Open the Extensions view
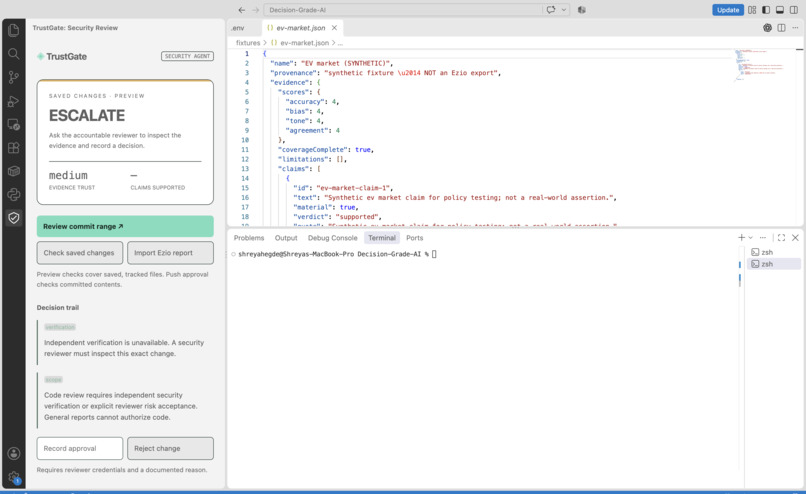 pos(14,148)
